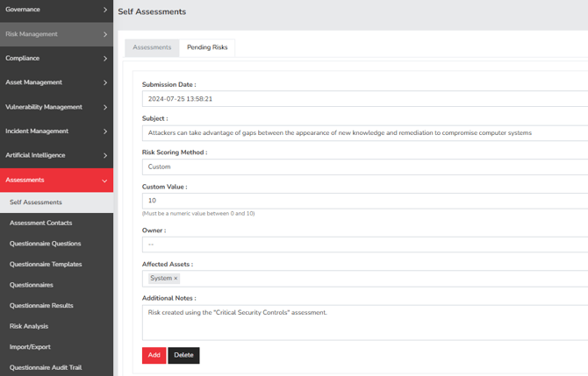This screenshot has height=376, width=588.
Task: Open the Risk Analysis page
Action: pyautogui.click(x=29, y=326)
